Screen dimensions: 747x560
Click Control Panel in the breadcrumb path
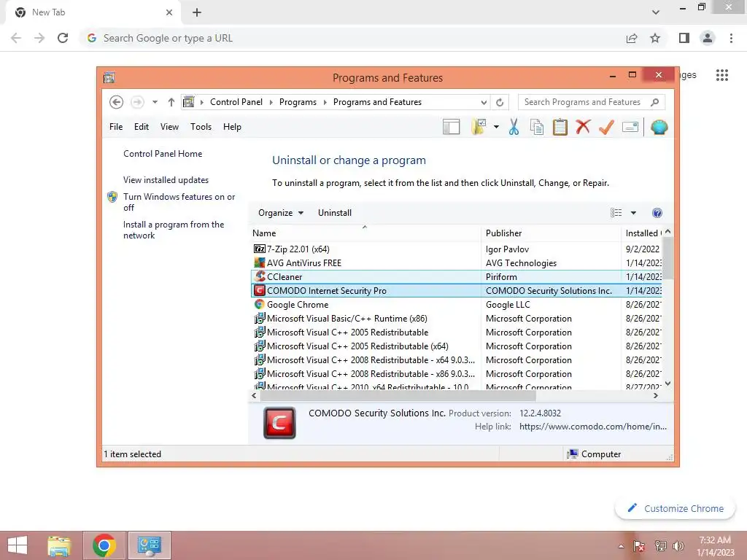pyautogui.click(x=236, y=102)
